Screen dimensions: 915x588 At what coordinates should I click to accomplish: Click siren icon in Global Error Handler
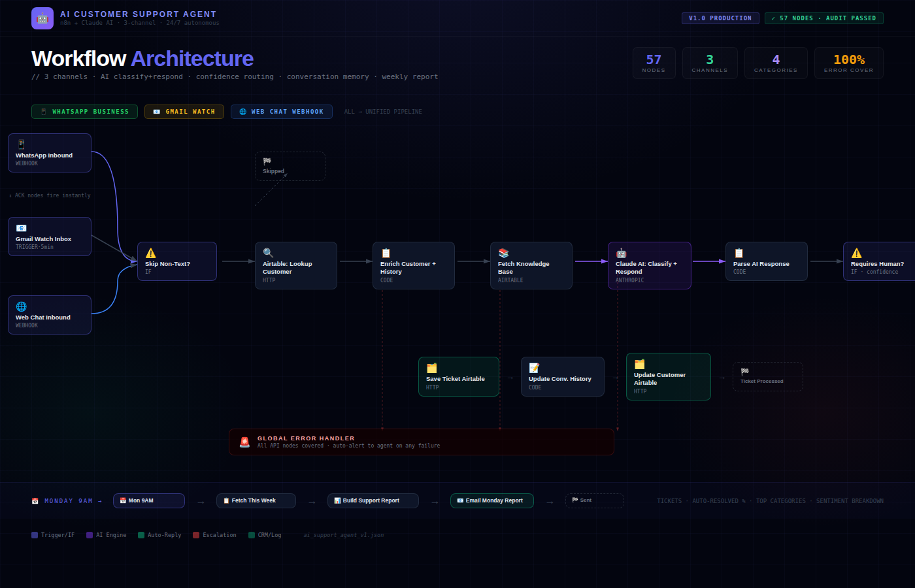point(244,442)
